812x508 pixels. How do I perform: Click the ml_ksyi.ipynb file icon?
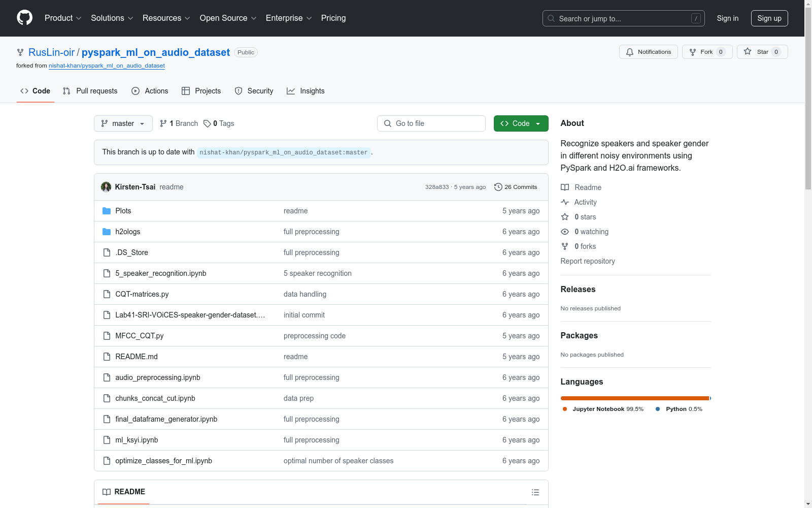pos(107,440)
